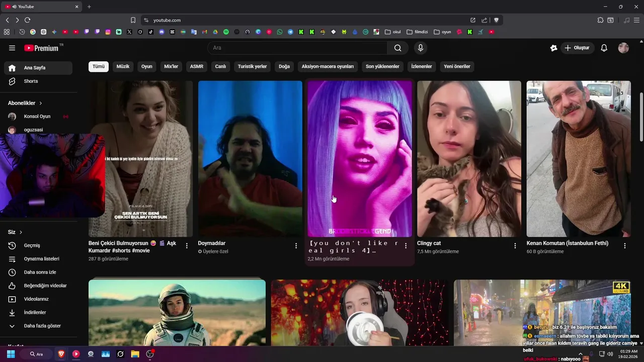This screenshot has height=362, width=644.
Task: Open File Explorer from taskbar
Action: pyautogui.click(x=135, y=354)
